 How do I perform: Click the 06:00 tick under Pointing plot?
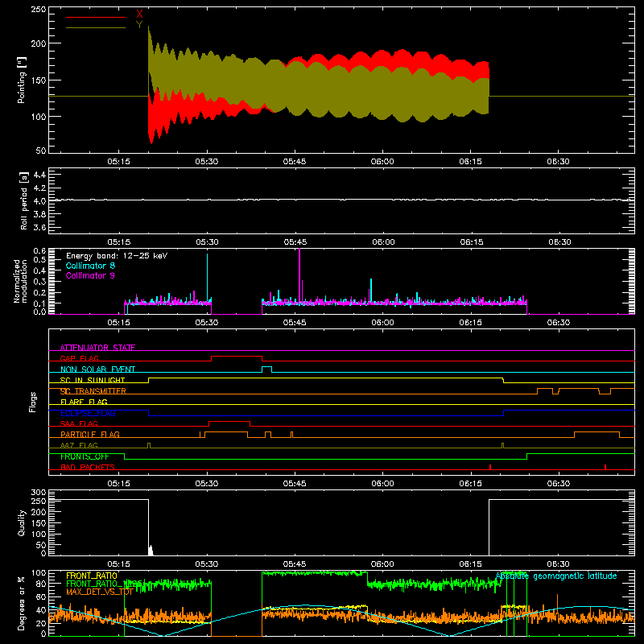[x=382, y=162]
